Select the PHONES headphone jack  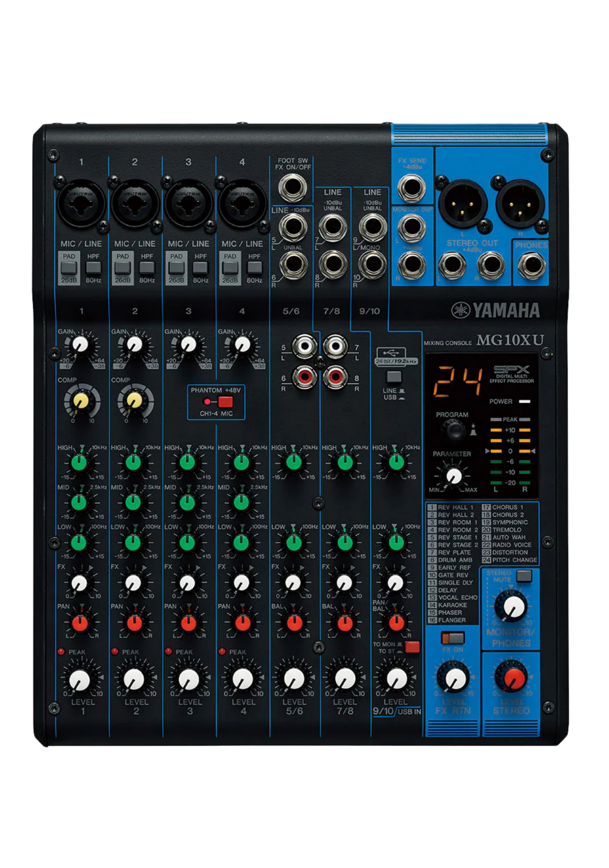click(x=531, y=265)
